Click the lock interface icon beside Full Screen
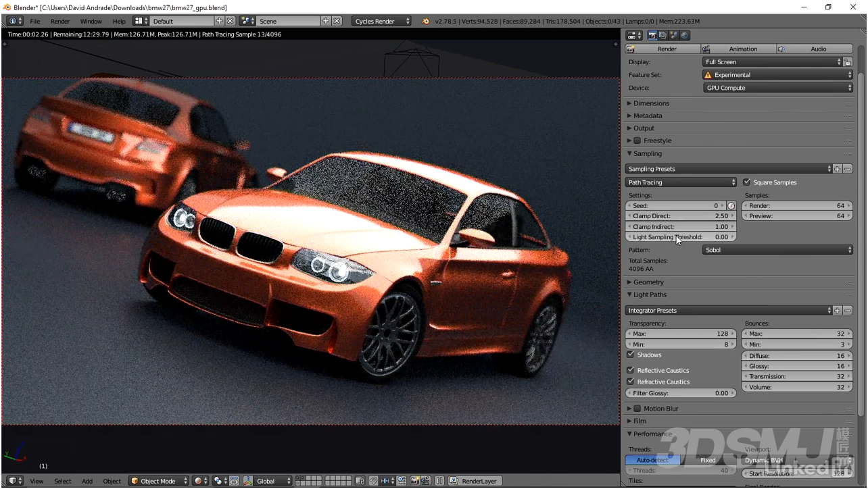The height and width of the screenshot is (489, 868). 848,62
